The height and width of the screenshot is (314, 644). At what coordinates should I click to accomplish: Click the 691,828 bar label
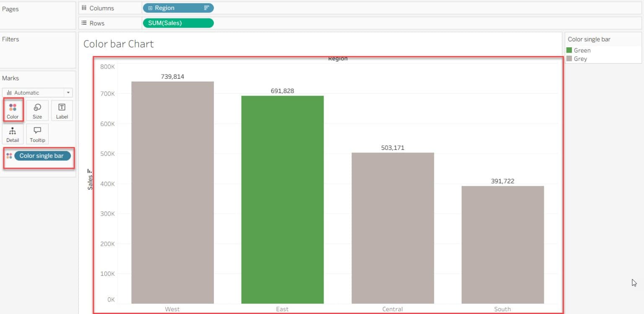coord(283,91)
